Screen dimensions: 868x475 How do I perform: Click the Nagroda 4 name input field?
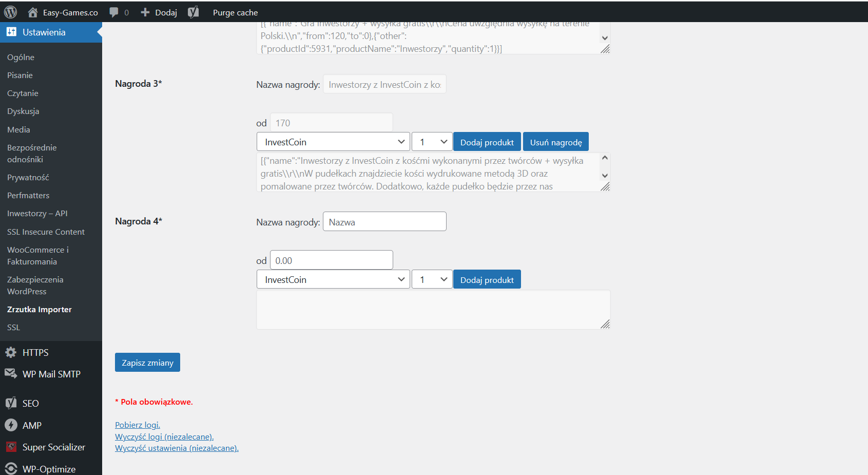pyautogui.click(x=384, y=222)
